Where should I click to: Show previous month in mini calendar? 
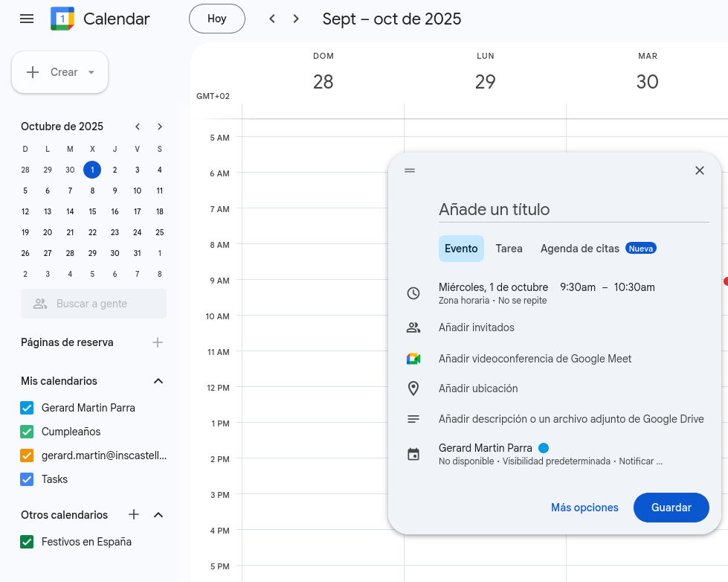point(138,127)
